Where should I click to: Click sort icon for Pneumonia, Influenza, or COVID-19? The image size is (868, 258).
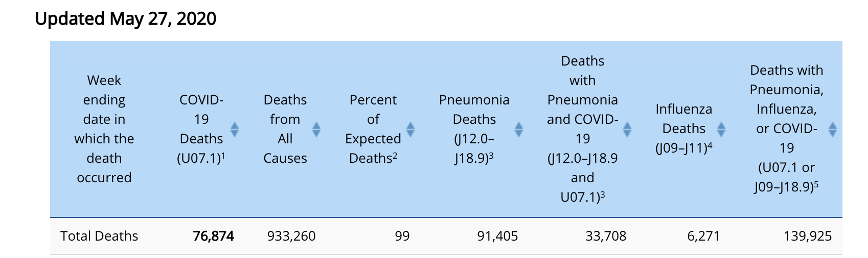click(x=832, y=129)
